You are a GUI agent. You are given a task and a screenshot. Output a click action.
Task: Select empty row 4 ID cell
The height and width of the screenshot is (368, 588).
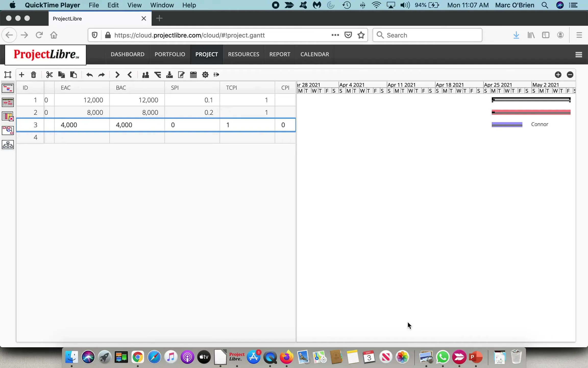pyautogui.click(x=30, y=137)
